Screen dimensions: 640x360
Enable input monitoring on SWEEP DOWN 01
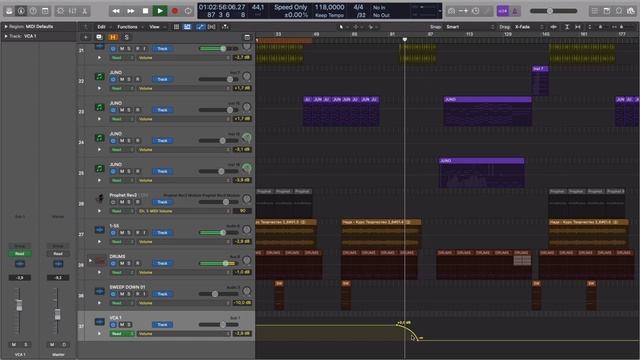coord(144,294)
